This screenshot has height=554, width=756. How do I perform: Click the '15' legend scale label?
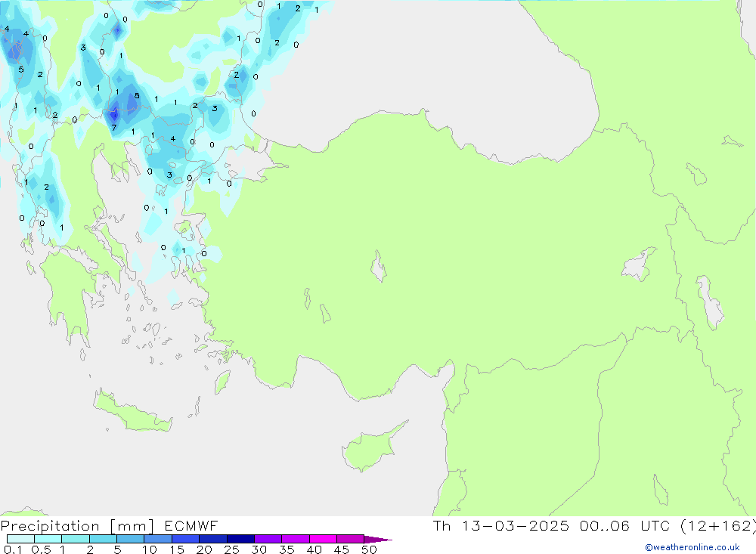point(177,549)
